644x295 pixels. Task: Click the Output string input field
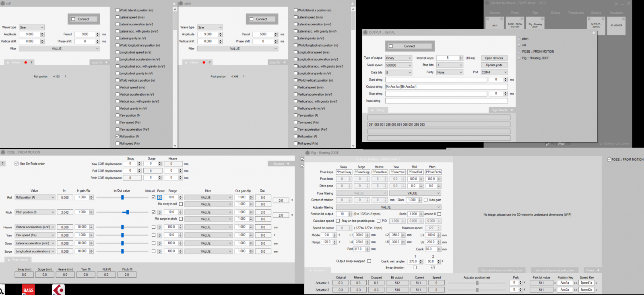tap(446, 87)
